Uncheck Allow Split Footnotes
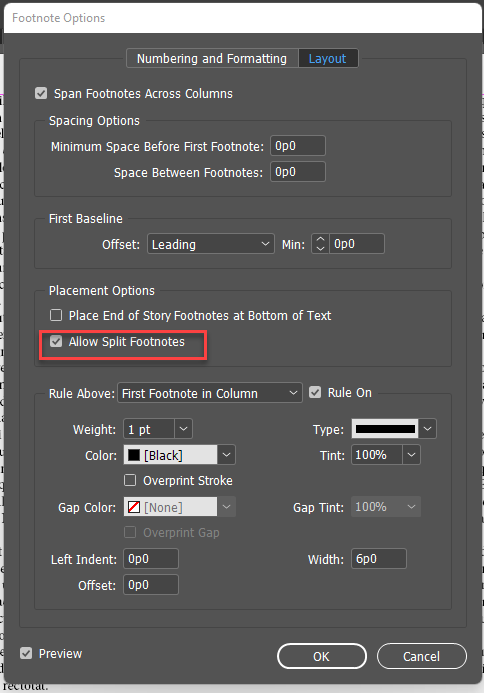 (x=56, y=341)
